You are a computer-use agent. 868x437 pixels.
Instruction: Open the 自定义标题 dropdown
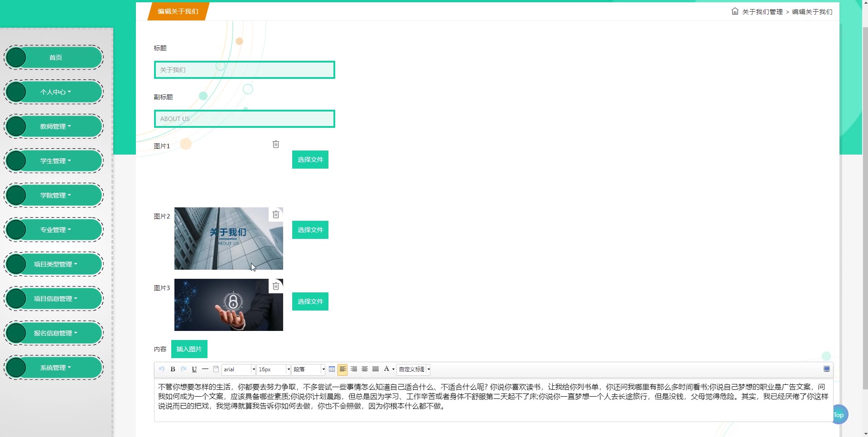(414, 369)
